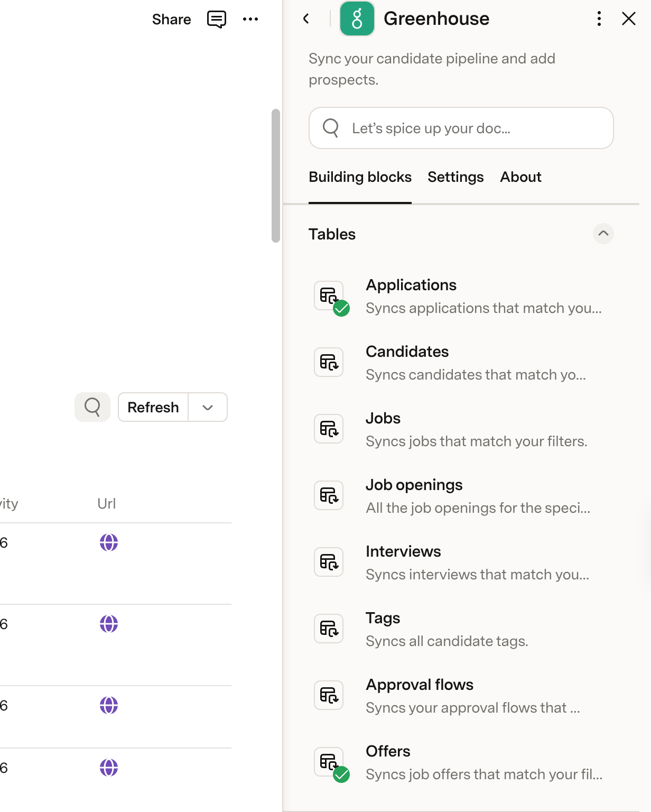The height and width of the screenshot is (812, 651).
Task: Switch to the Settings tab
Action: point(455,177)
